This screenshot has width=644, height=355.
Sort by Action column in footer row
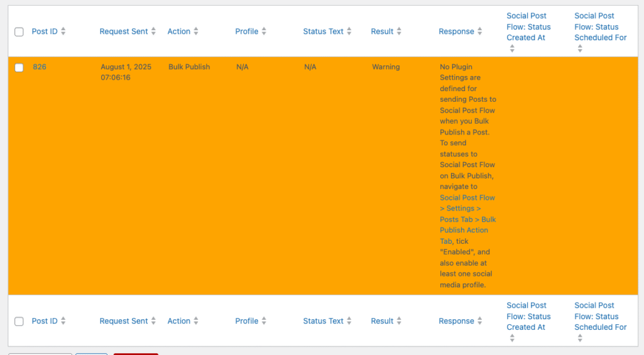[x=179, y=321]
